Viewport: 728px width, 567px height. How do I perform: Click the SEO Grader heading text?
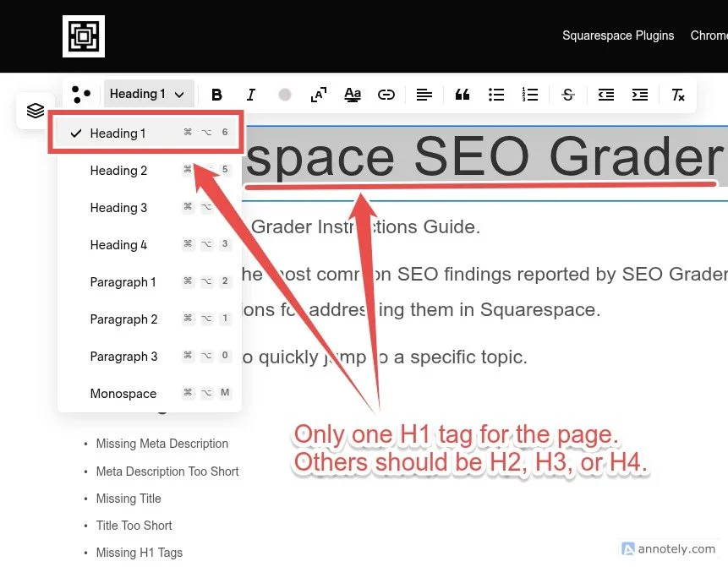tap(484, 157)
